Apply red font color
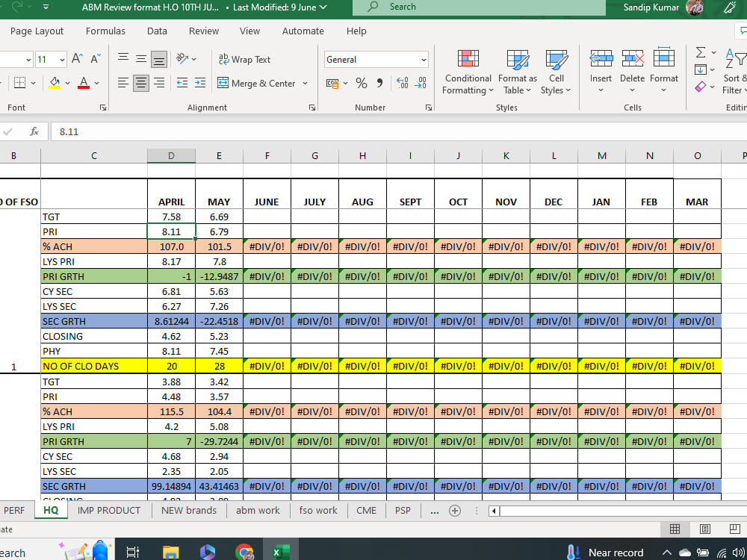 (x=84, y=83)
